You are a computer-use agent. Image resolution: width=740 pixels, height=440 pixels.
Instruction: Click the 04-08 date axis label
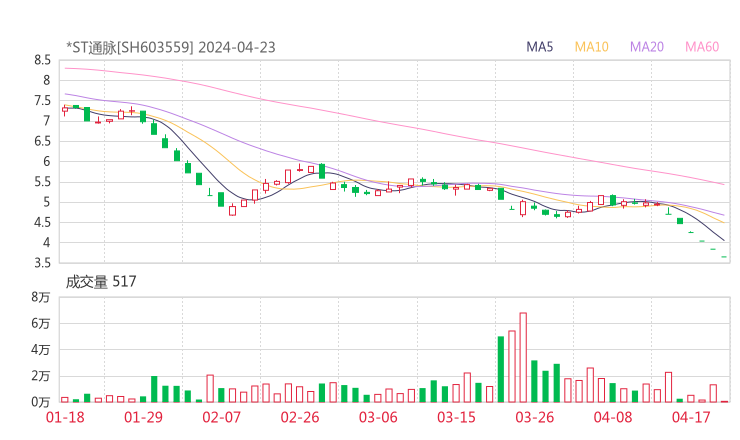pyautogui.click(x=613, y=417)
